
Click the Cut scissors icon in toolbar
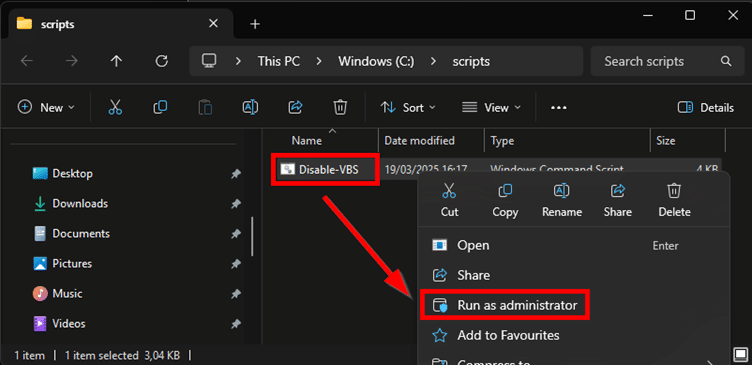[x=115, y=107]
